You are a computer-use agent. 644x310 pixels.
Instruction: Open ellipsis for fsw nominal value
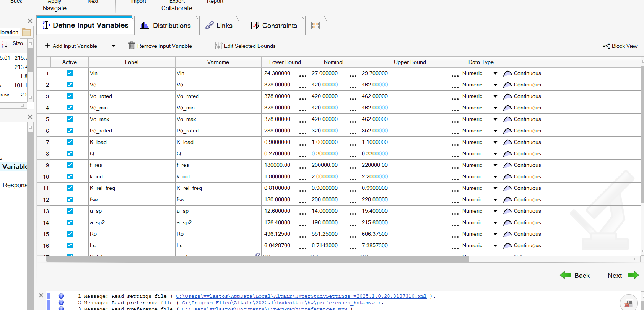353,202
